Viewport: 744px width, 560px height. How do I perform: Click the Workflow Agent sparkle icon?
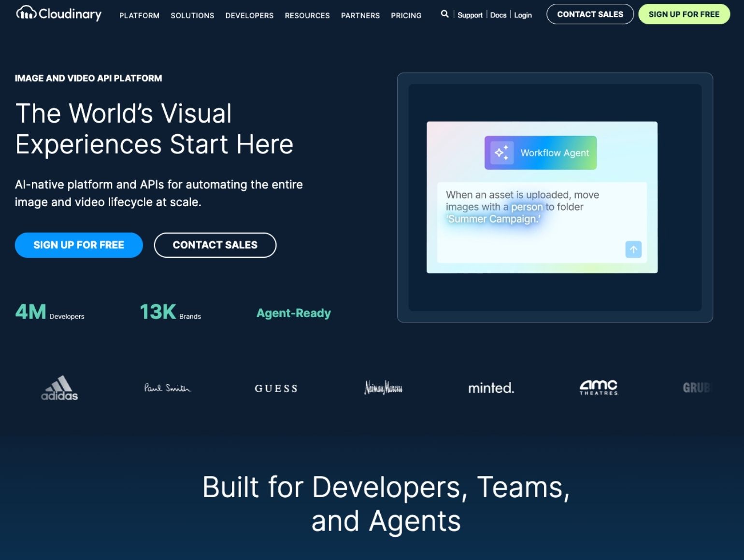pos(501,153)
